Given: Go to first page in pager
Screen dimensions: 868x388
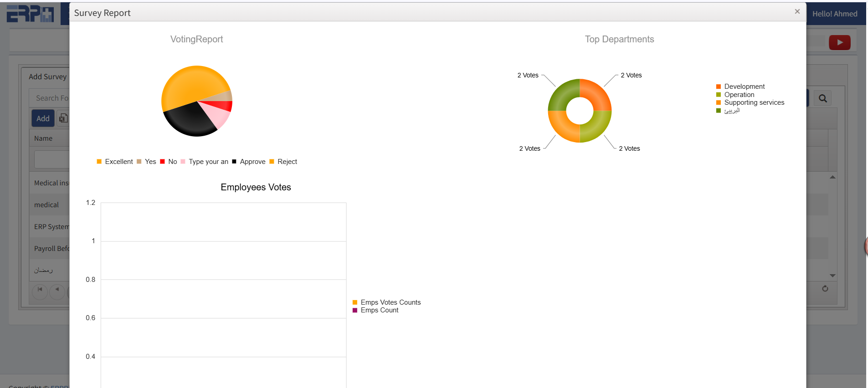Looking at the screenshot, I should [x=40, y=290].
